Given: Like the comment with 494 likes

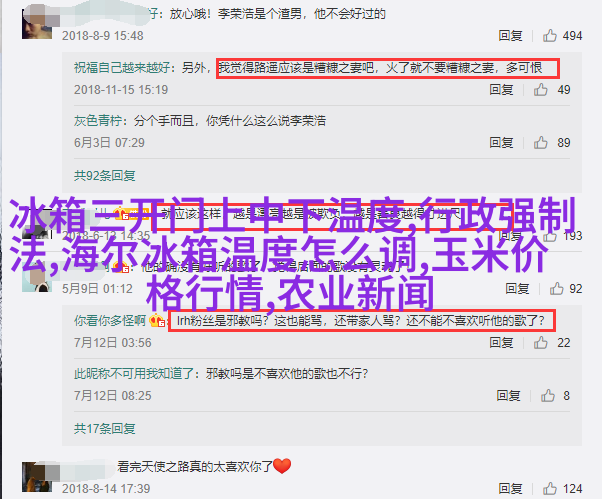Looking at the screenshot, I should click(x=549, y=36).
